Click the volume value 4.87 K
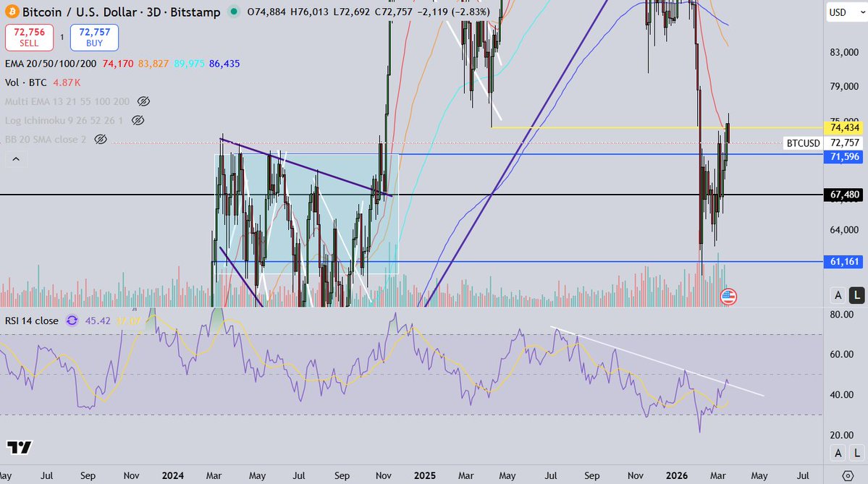 67,82
